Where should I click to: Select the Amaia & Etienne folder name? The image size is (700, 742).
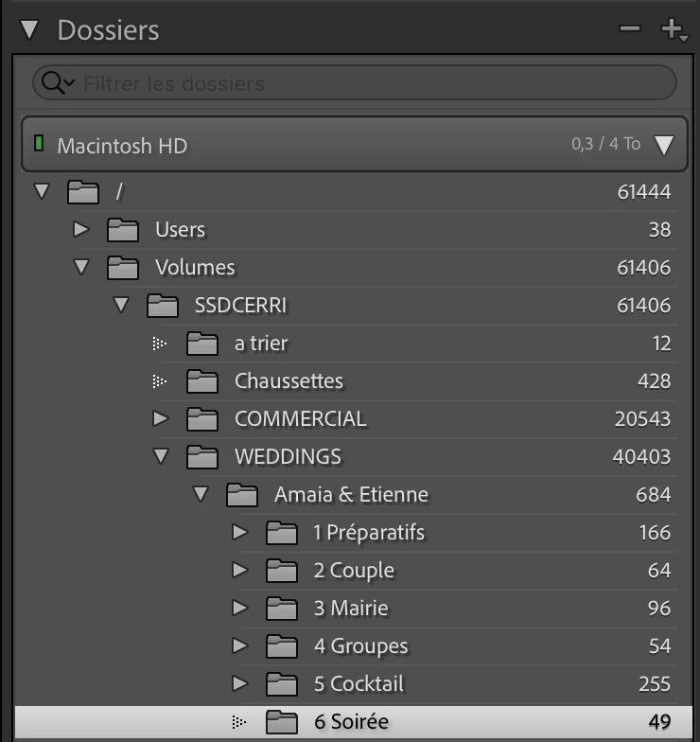pyautogui.click(x=352, y=494)
